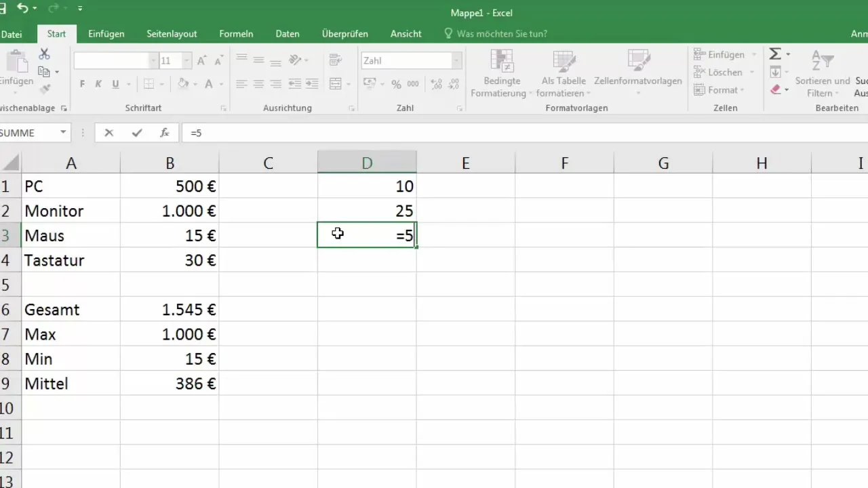The image size is (868, 488).
Task: Increase font size with large A icon
Action: [x=201, y=61]
